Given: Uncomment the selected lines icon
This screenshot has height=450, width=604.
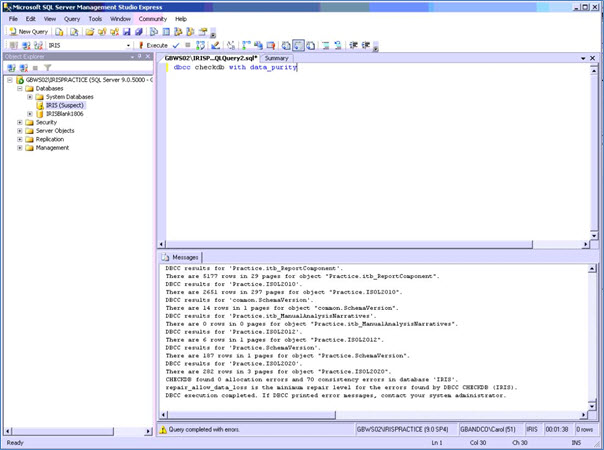Looking at the screenshot, I should pos(338,45).
